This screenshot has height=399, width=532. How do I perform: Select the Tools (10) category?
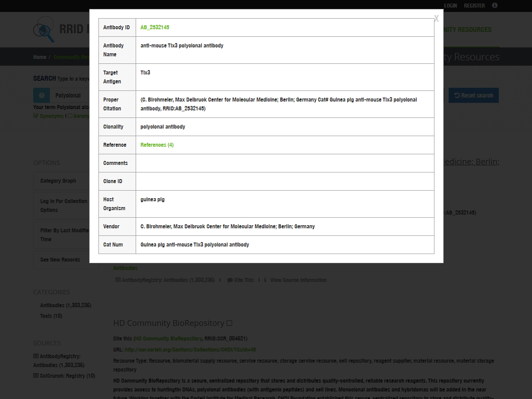coord(51,316)
